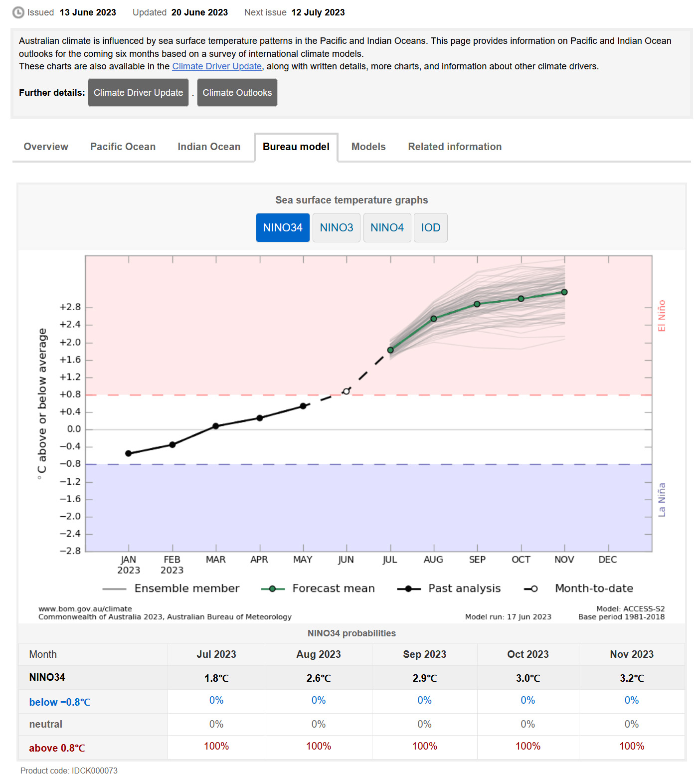This screenshot has width=700, height=777.
Task: Click the Aug 2023 column header
Action: point(319,654)
